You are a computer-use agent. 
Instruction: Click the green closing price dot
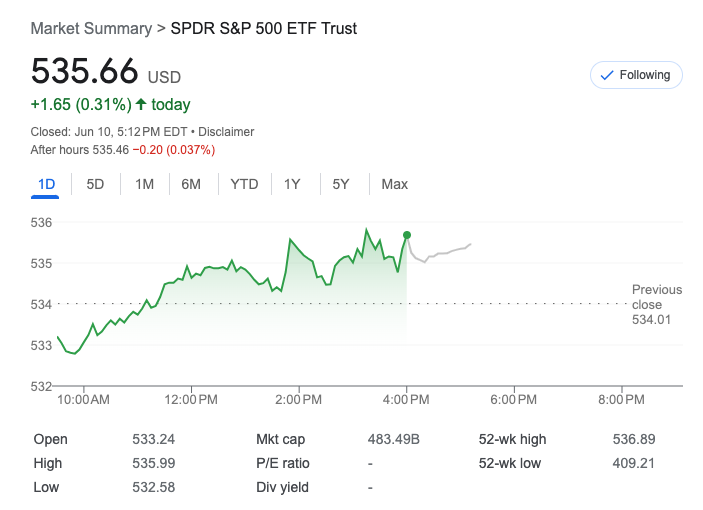406,235
